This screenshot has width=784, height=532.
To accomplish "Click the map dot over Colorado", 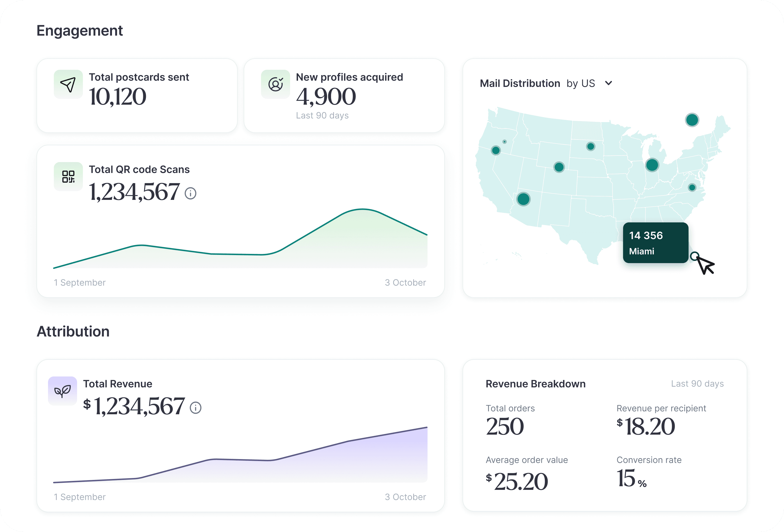I will (559, 167).
